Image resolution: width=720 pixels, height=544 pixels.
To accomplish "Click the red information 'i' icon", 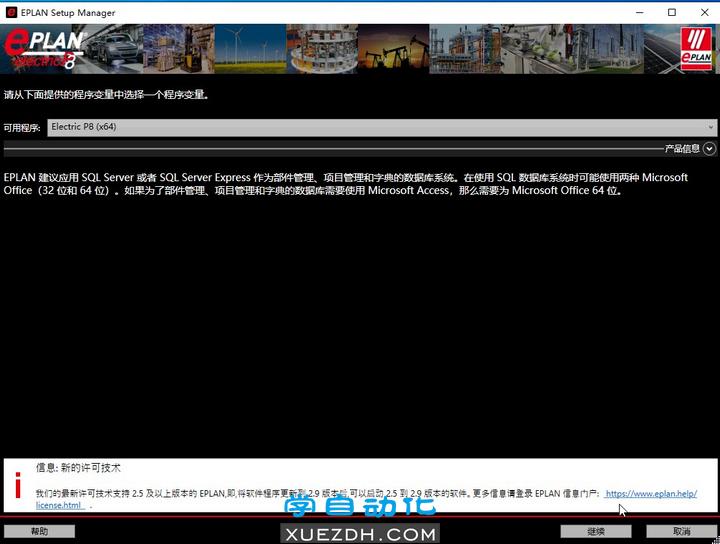I will tap(18, 485).
